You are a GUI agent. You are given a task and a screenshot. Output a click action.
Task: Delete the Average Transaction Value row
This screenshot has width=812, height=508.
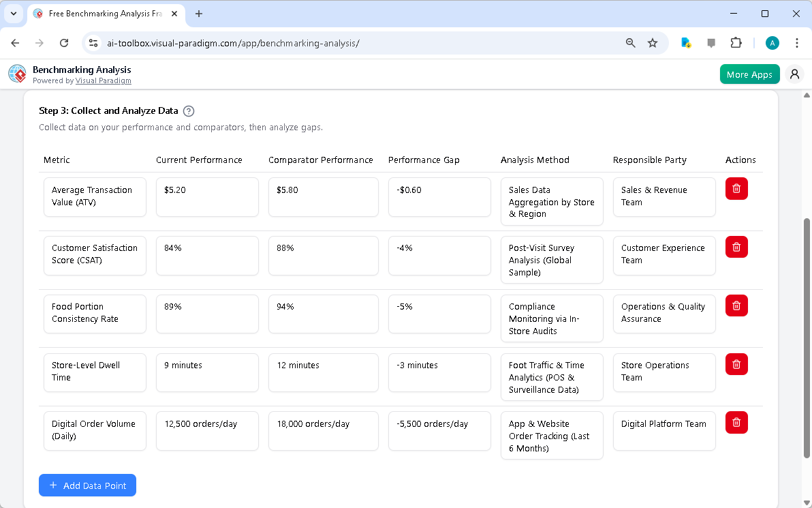(x=736, y=189)
